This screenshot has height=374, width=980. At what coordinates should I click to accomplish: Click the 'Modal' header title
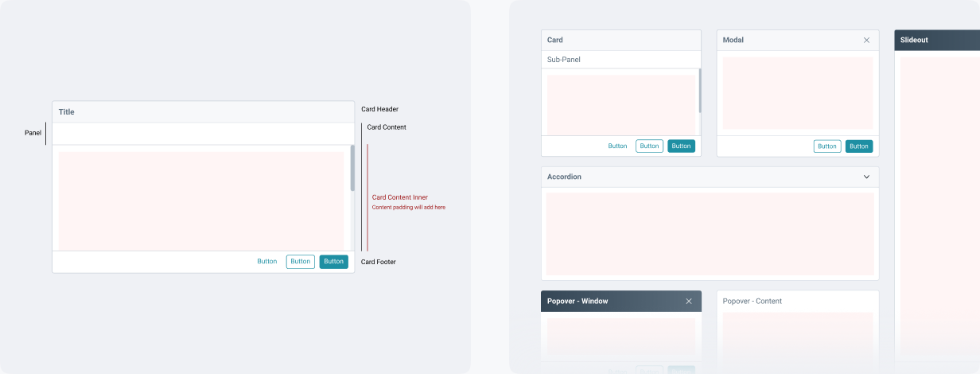733,40
